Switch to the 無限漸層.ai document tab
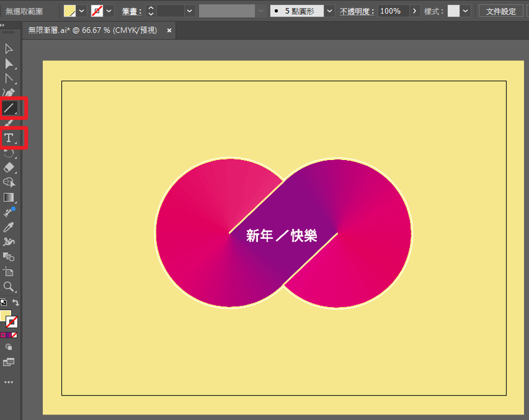Image resolution: width=529 pixels, height=420 pixels. [91, 30]
